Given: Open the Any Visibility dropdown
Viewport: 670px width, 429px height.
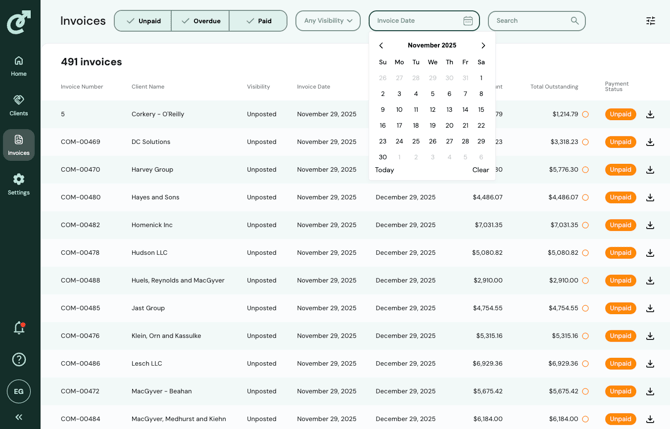Looking at the screenshot, I should click(x=328, y=21).
